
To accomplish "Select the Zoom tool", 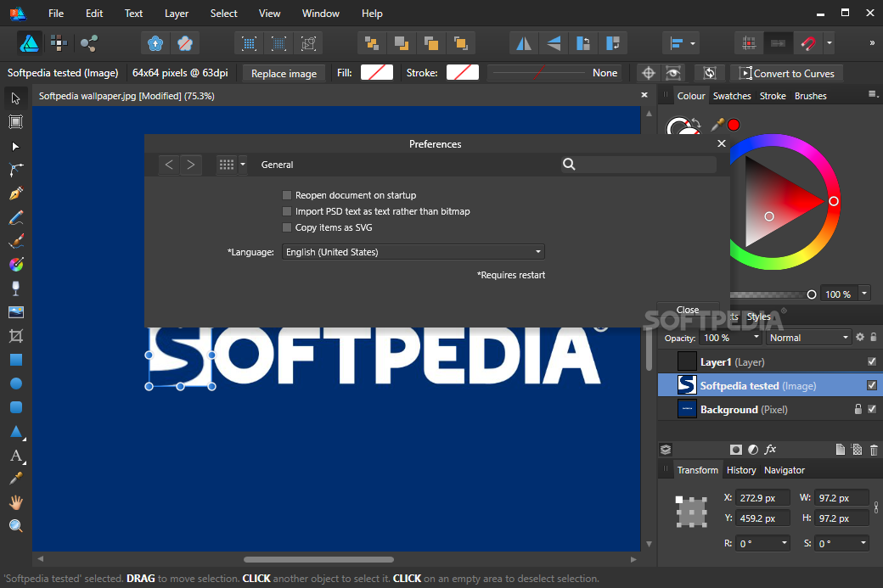I will pyautogui.click(x=16, y=525).
